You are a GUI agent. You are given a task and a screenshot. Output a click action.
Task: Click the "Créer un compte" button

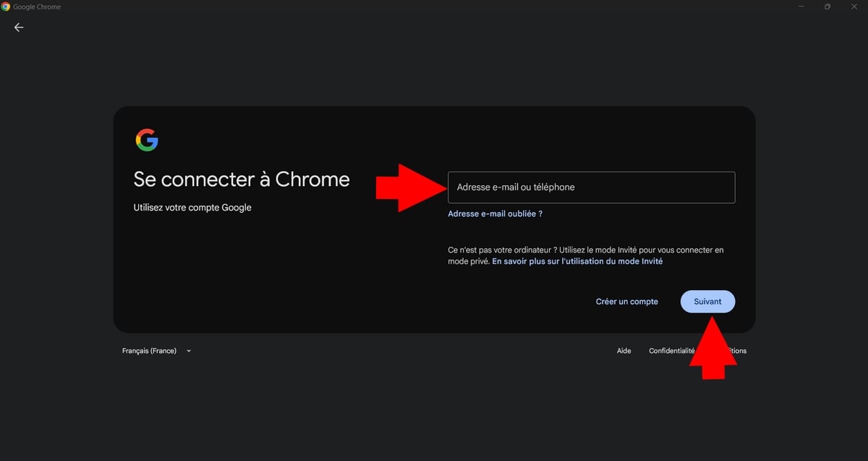point(627,302)
